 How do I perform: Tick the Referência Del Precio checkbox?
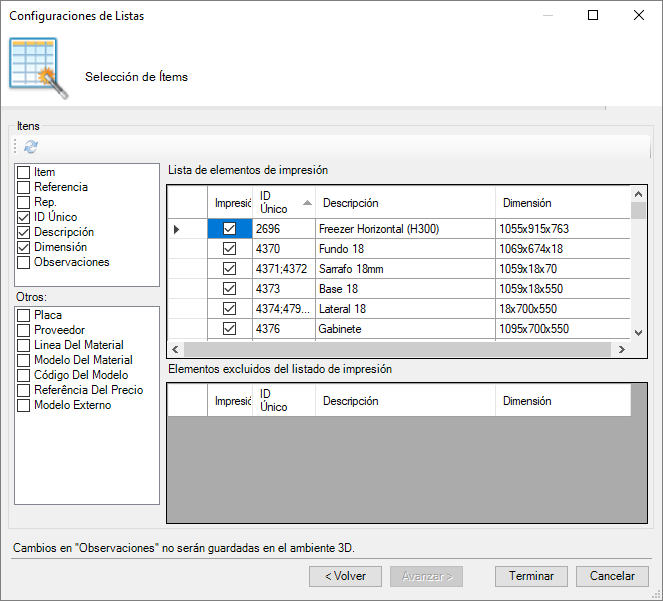[x=24, y=390]
